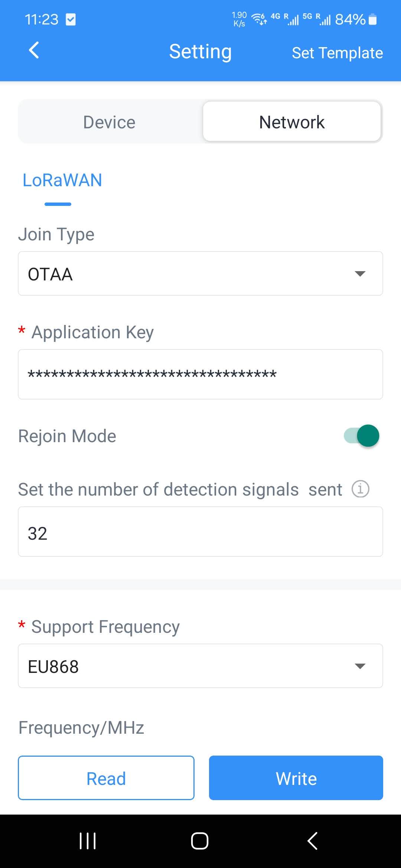Tap the back arrow in the header
Image resolution: width=401 pixels, height=868 pixels.
click(x=34, y=50)
